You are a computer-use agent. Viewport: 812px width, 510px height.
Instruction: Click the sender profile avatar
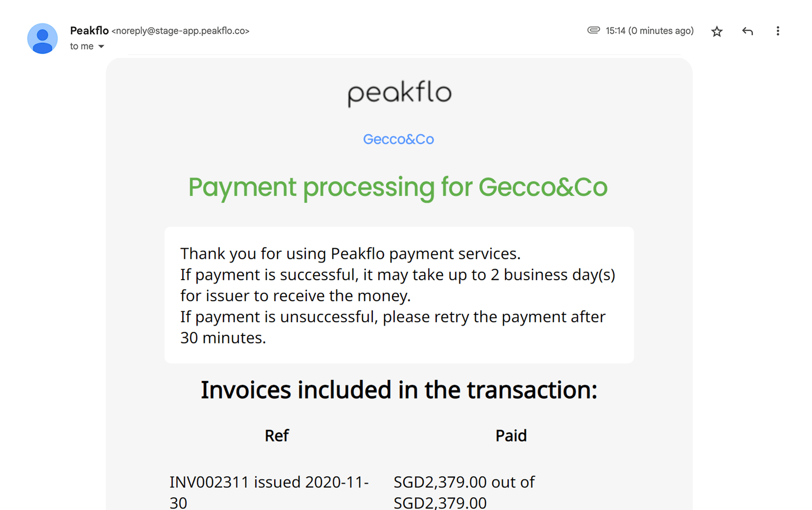[x=43, y=38]
